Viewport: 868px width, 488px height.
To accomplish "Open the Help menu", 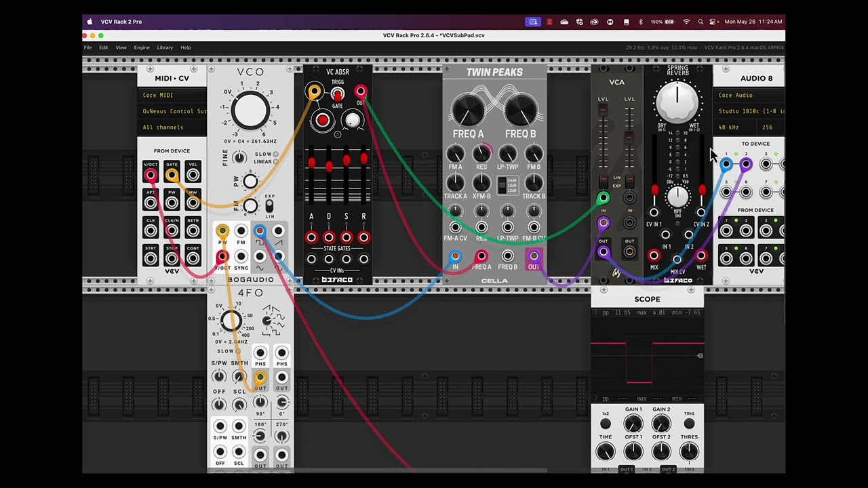I will (185, 47).
